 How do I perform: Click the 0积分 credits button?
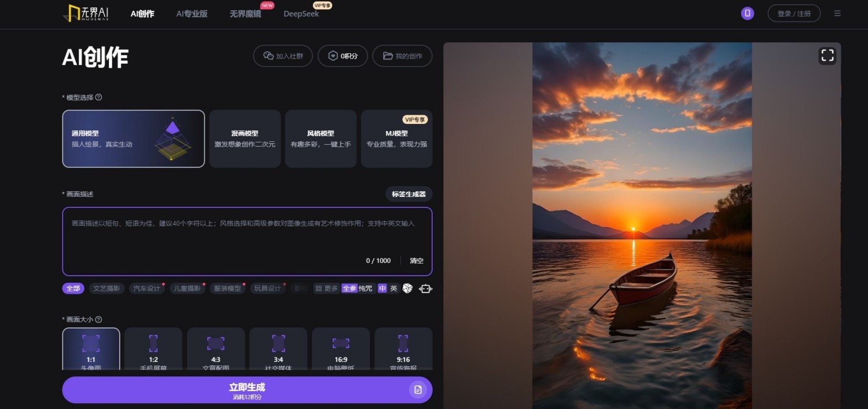(x=343, y=56)
